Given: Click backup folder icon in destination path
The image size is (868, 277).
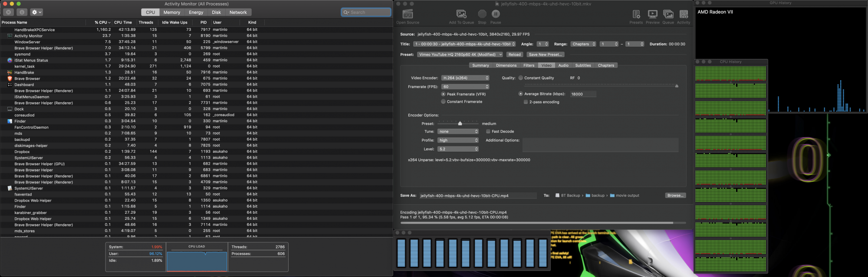Looking at the screenshot, I should pos(588,196).
